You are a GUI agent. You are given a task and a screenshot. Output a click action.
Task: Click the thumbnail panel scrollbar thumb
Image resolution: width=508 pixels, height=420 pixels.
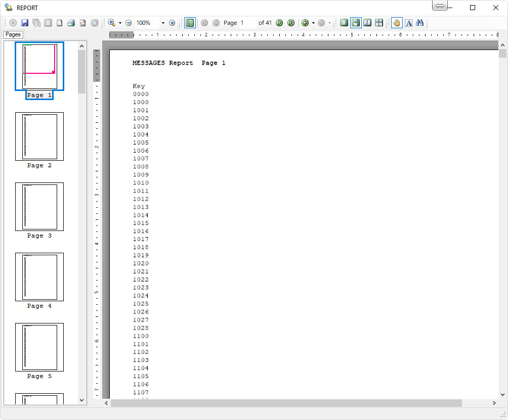[81, 71]
